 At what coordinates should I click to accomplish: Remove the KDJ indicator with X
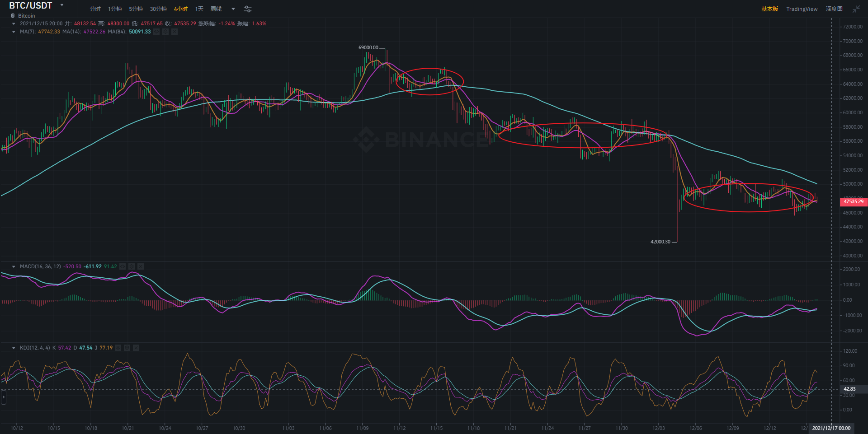pos(136,348)
